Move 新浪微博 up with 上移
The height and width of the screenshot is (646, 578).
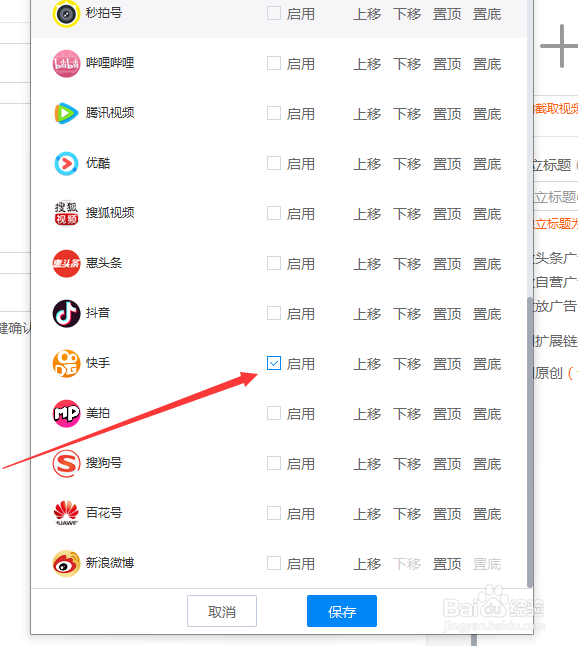367,564
